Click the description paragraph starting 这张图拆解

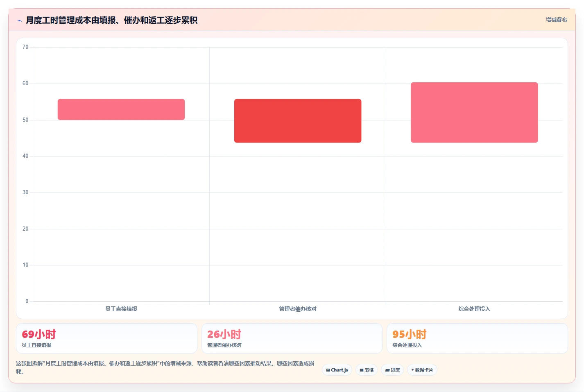(165, 367)
